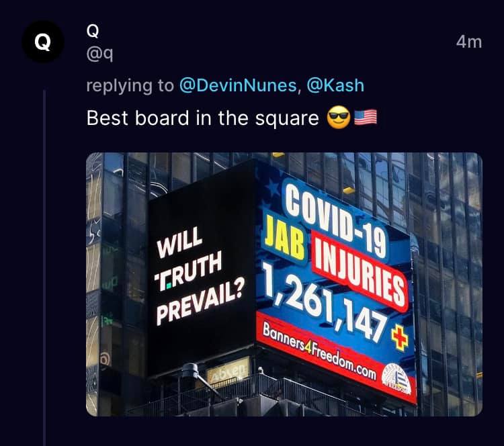Click the "replying to" label text
This screenshot has width=504, height=446.
[x=130, y=86]
